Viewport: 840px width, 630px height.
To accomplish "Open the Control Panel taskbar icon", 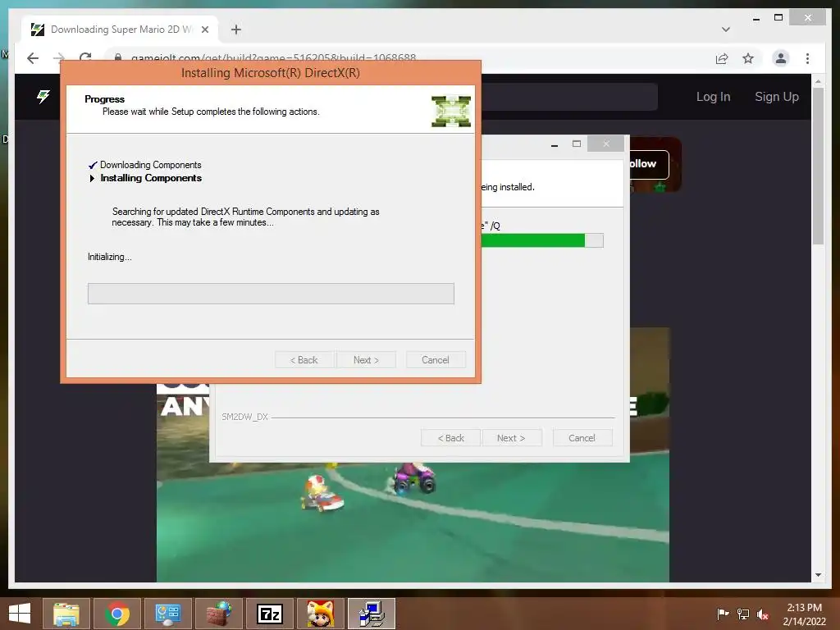I will (167, 614).
